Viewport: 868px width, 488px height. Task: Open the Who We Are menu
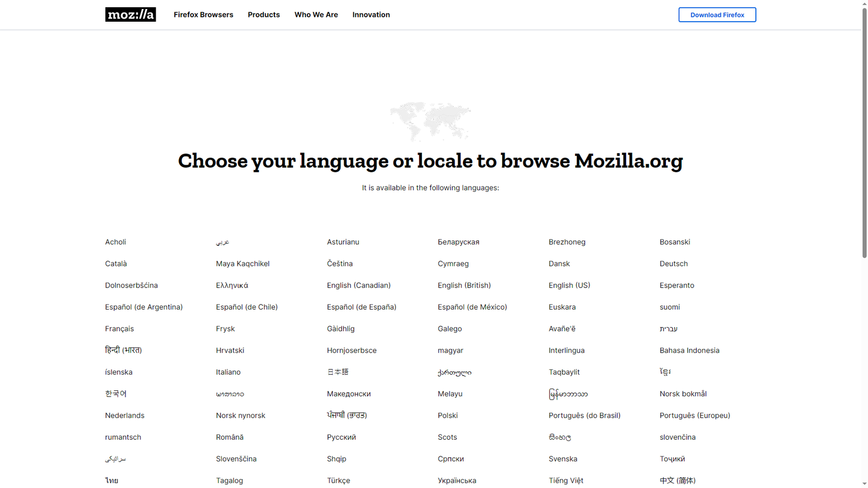point(316,14)
